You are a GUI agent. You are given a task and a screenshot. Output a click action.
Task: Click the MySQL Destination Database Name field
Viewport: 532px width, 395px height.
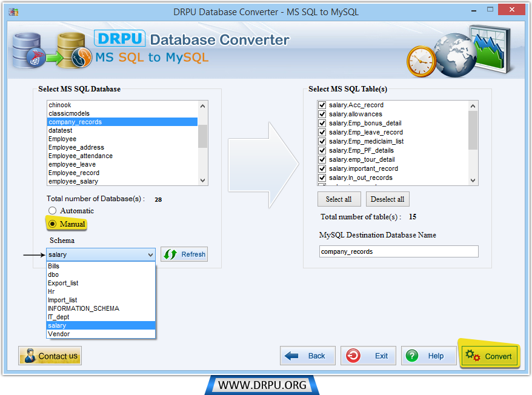click(399, 251)
